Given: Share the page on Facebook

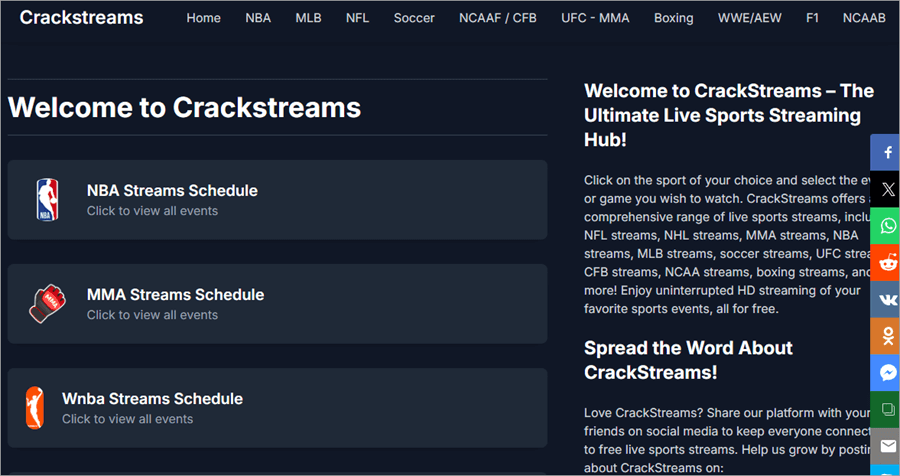Looking at the screenshot, I should coord(885,153).
